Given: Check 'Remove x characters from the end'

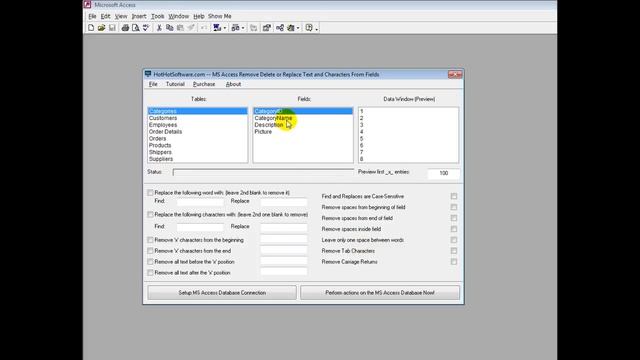Looking at the screenshot, I should [150, 251].
